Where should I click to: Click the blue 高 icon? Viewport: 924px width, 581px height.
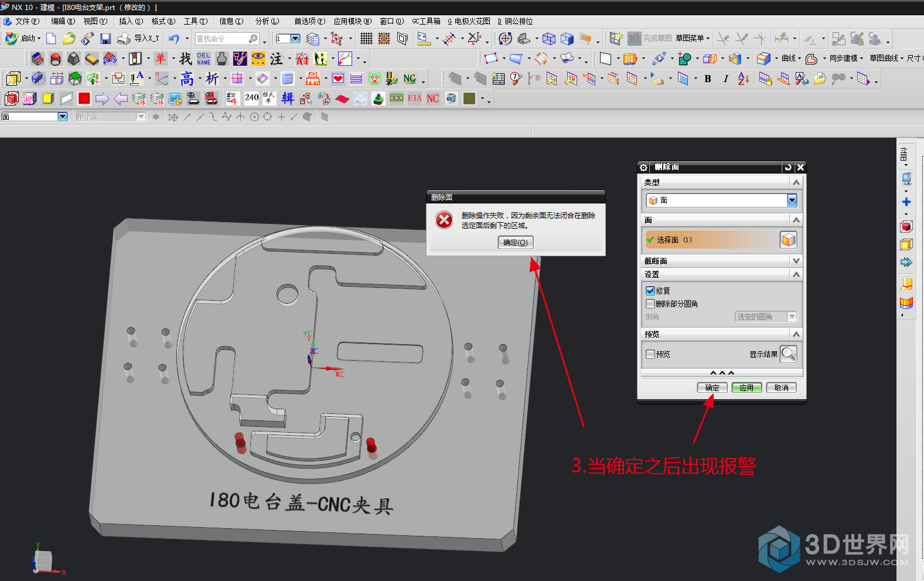(x=187, y=79)
